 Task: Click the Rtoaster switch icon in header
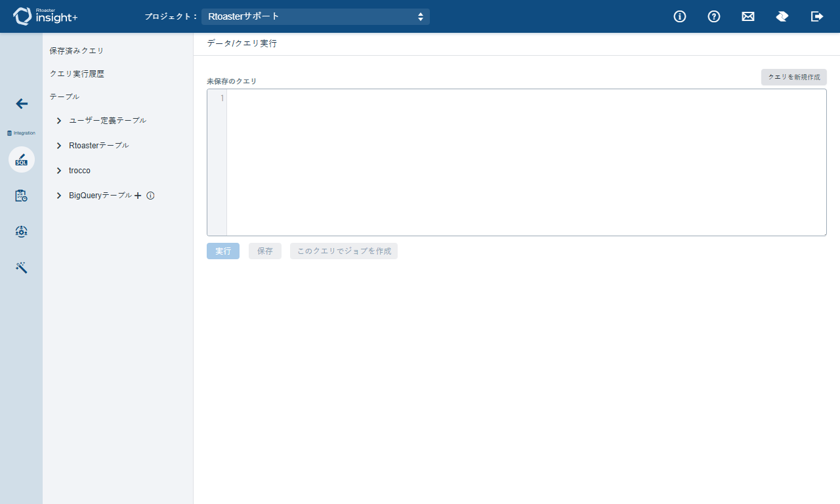click(x=782, y=16)
